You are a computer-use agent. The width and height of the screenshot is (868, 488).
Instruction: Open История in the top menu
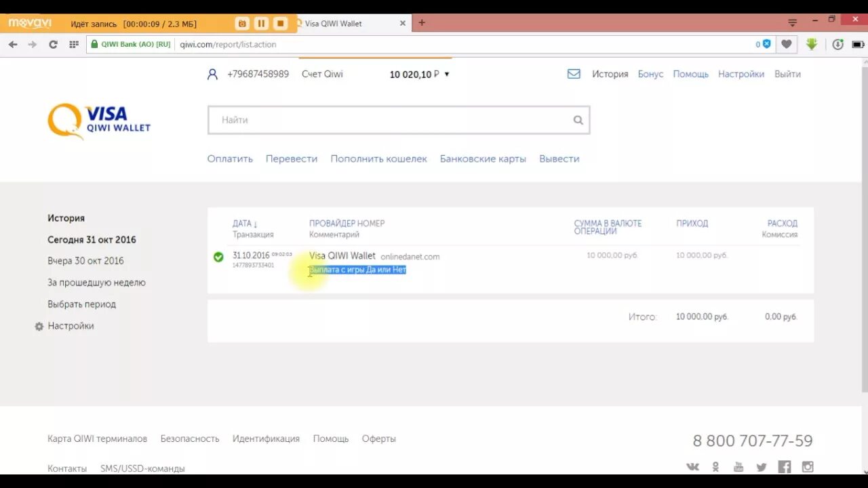610,74
